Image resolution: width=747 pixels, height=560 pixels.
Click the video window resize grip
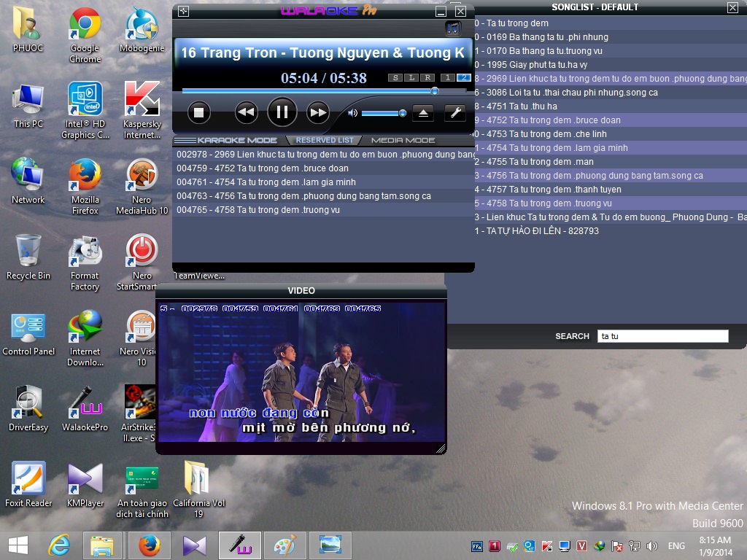click(x=441, y=448)
